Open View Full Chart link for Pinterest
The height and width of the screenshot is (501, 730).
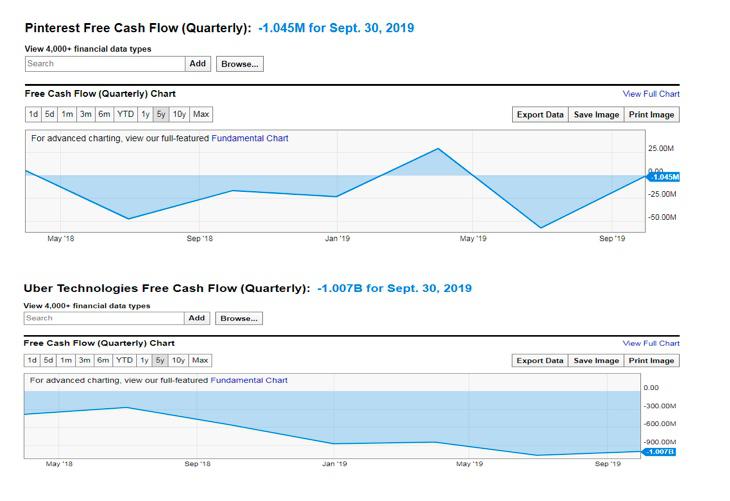click(651, 94)
